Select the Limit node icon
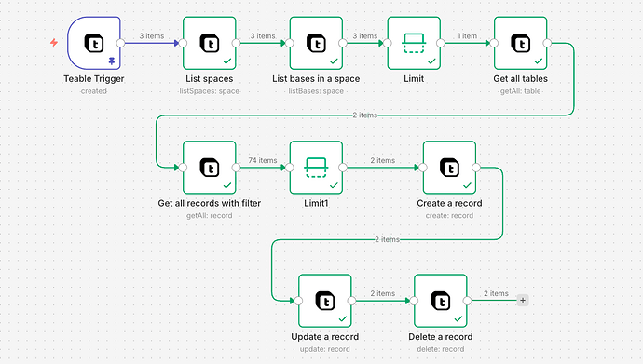 coord(414,43)
